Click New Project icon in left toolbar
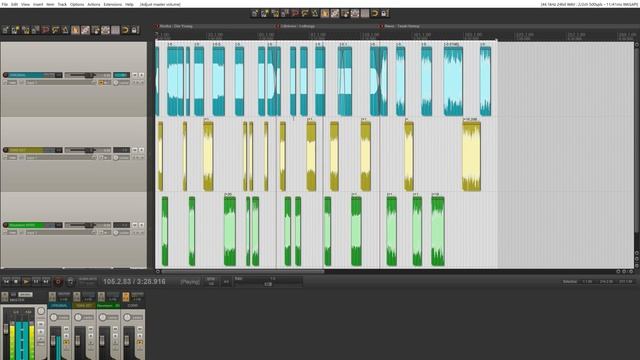The width and height of the screenshot is (640, 360). (6, 30)
